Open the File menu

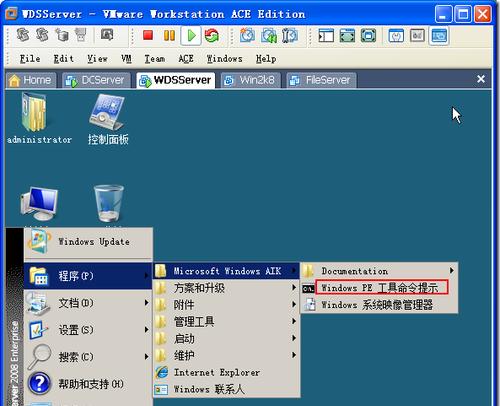tap(30, 59)
